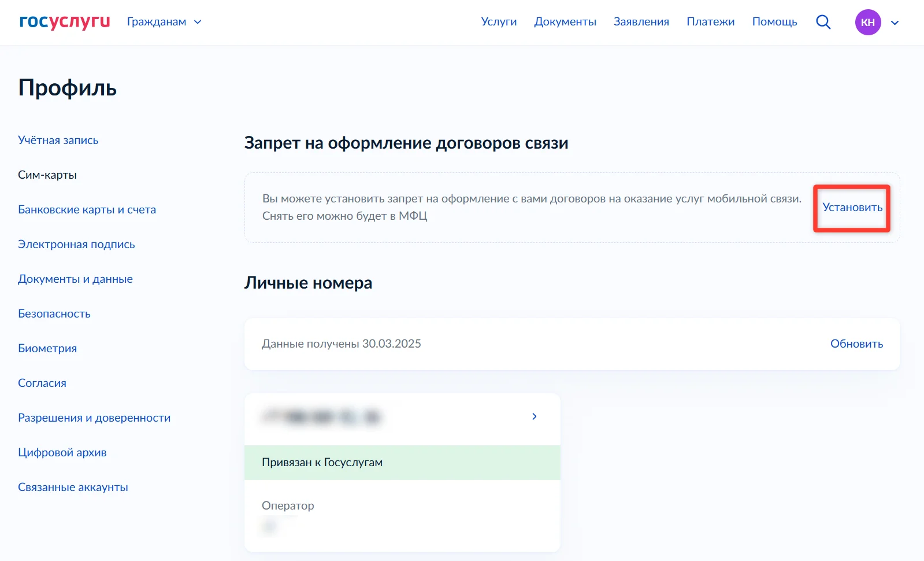Click the Профиль page title

pyautogui.click(x=67, y=88)
